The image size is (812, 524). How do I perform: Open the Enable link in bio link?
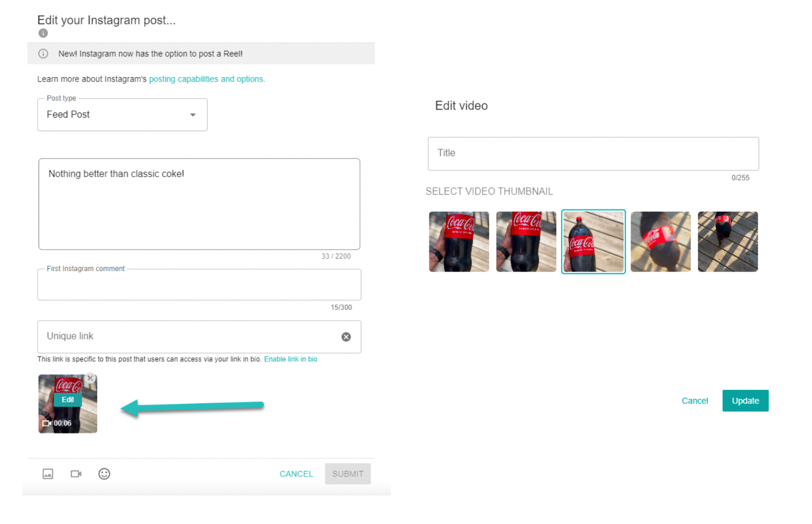click(x=290, y=359)
